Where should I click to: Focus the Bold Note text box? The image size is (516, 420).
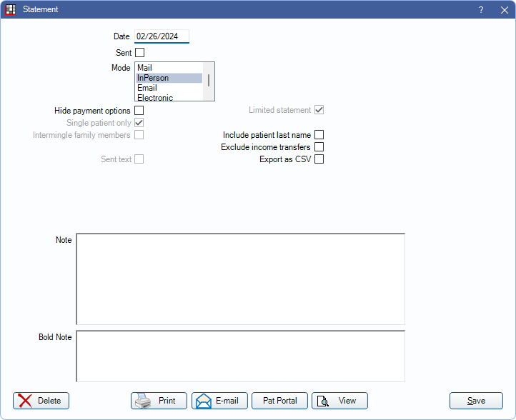[x=240, y=356]
